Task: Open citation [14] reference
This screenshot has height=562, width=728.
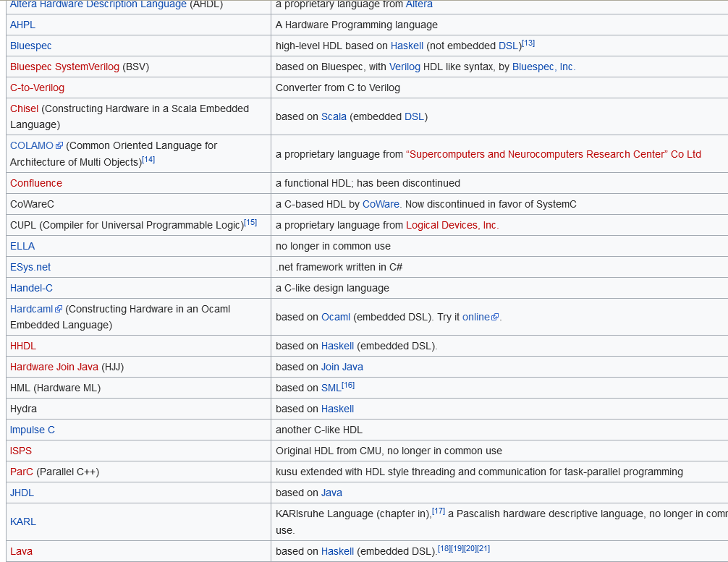Action: pos(148,159)
